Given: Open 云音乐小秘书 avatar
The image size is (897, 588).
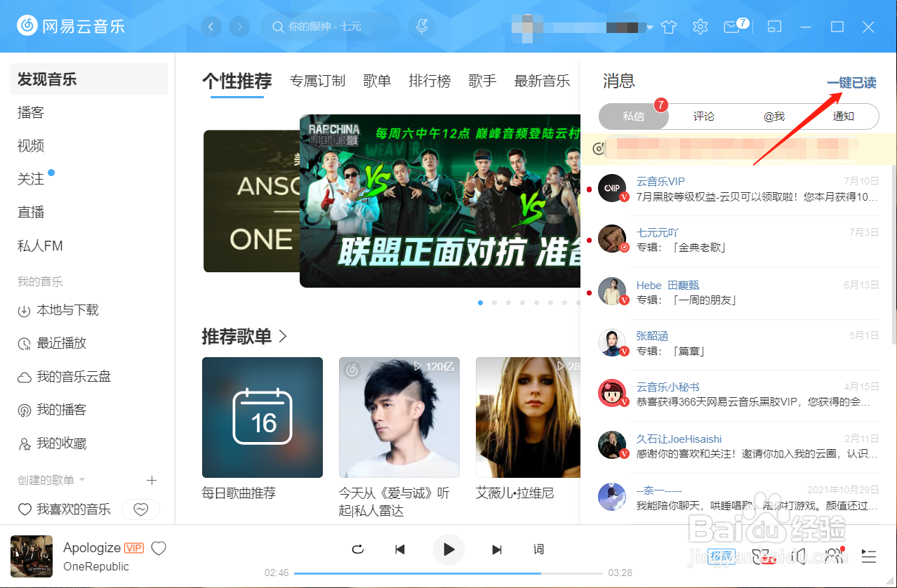Looking at the screenshot, I should 612,394.
